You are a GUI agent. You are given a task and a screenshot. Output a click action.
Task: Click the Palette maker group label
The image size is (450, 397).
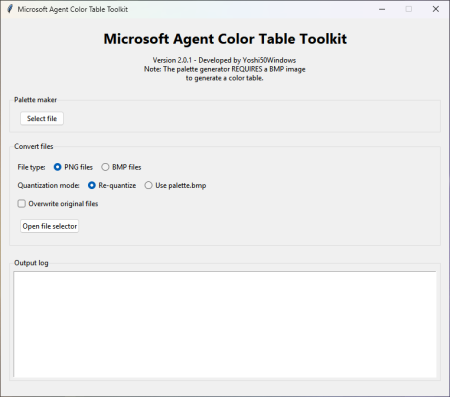35,100
